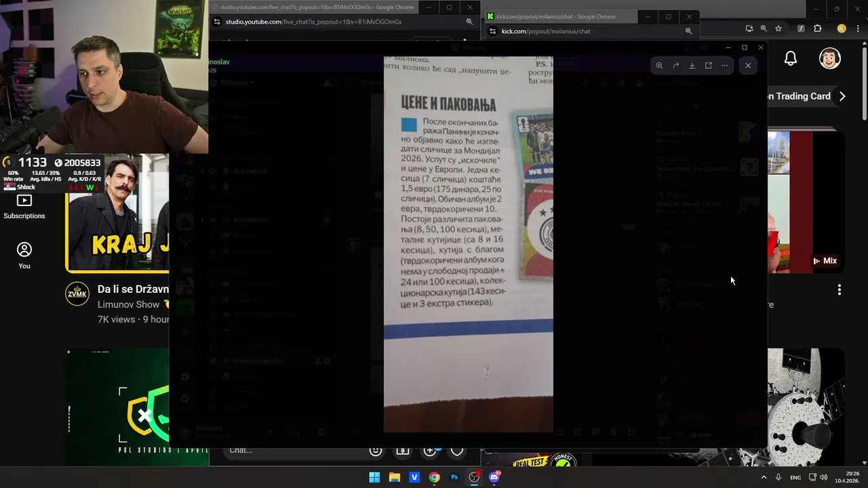Open Super Chat dollar icon
868x488 pixels.
coord(403,450)
